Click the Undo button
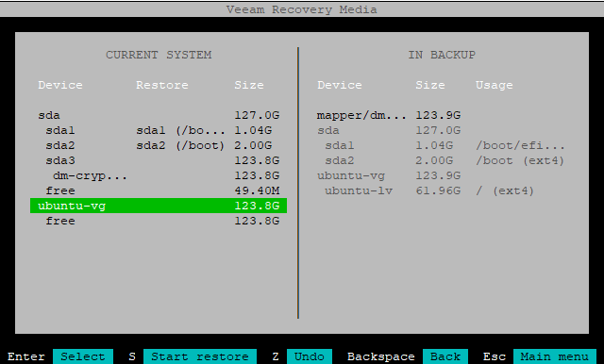The image size is (604, 364). pos(310,356)
